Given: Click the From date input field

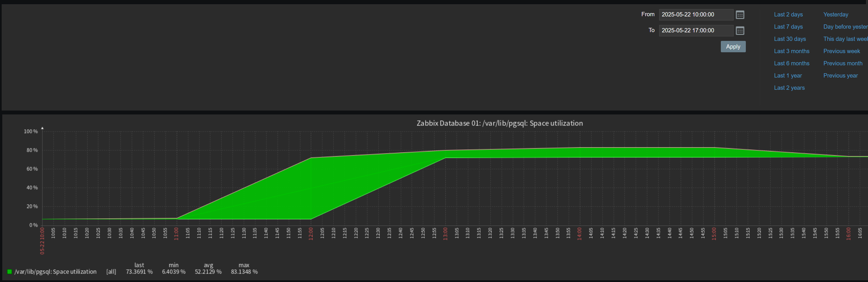Looking at the screenshot, I should pos(696,14).
